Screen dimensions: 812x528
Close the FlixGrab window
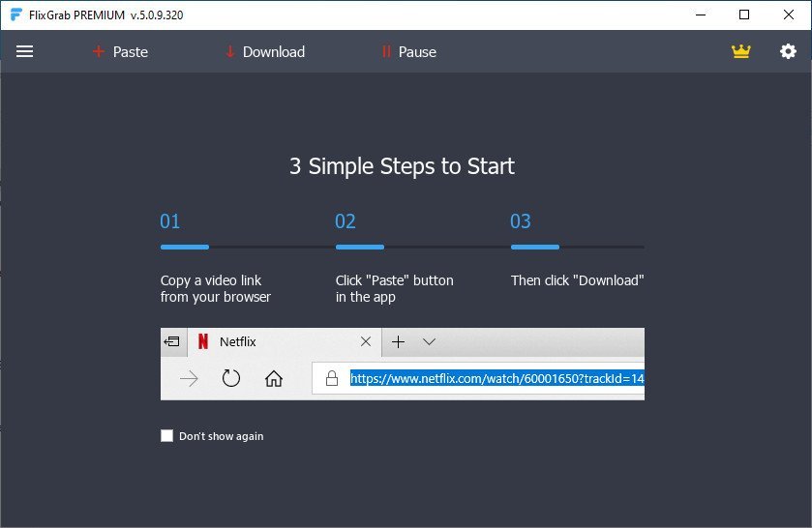point(788,15)
